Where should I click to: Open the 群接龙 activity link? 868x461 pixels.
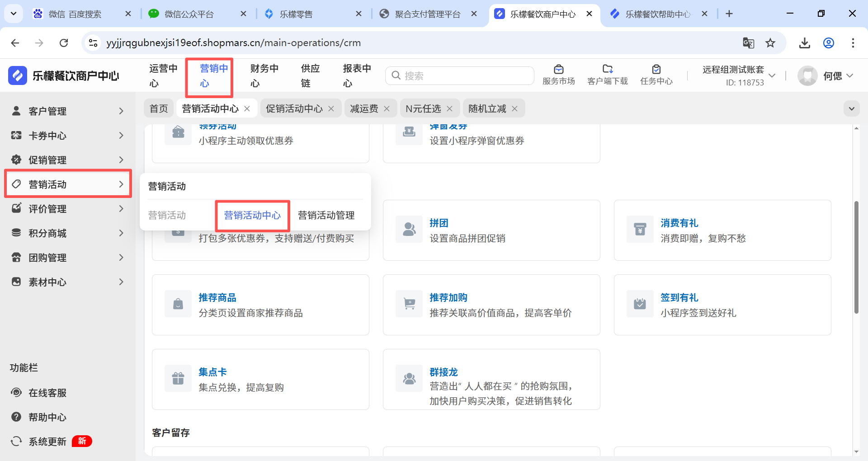(443, 372)
